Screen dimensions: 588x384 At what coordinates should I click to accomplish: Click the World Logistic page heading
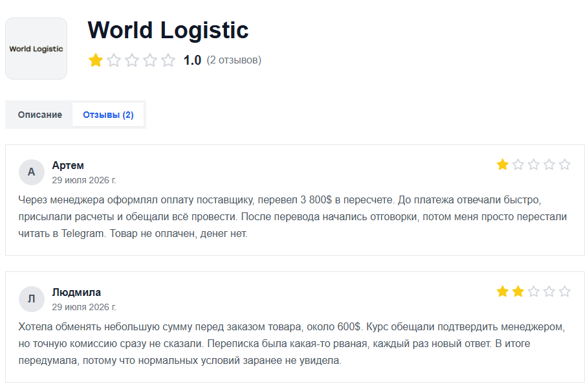pyautogui.click(x=168, y=30)
